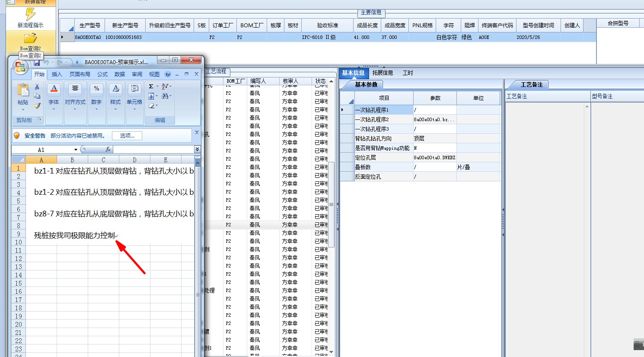
Task: Open the Excel Office button menu
Action: click(20, 67)
